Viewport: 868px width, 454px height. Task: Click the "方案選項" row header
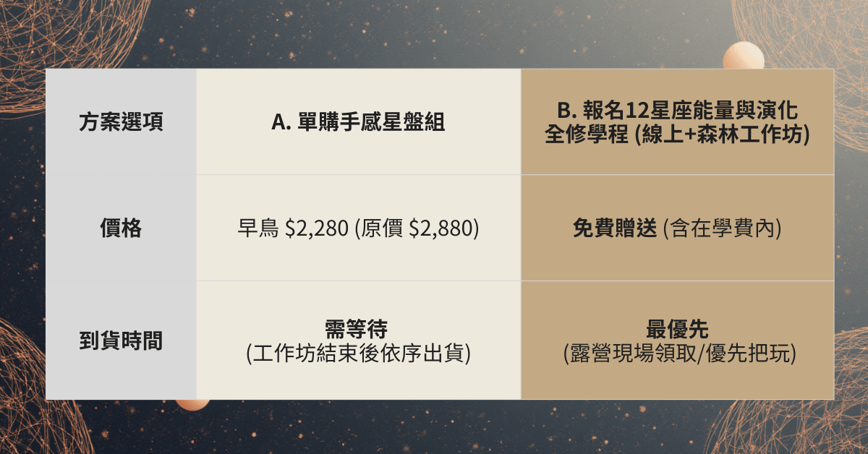121,122
